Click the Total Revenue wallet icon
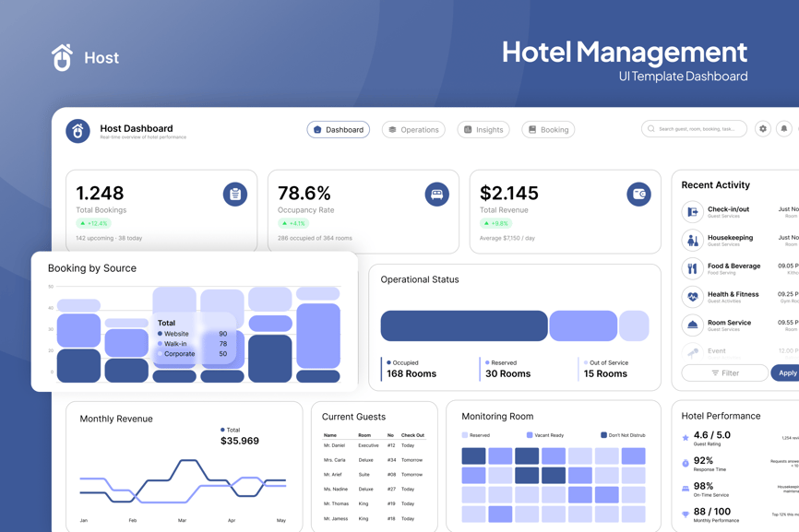 coord(638,195)
